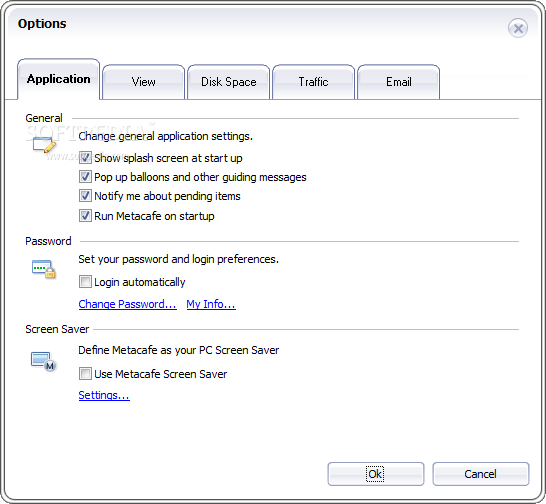Click 'Define Metacafe as your PC Screen Saver' text
546x504 pixels.
[x=179, y=350]
